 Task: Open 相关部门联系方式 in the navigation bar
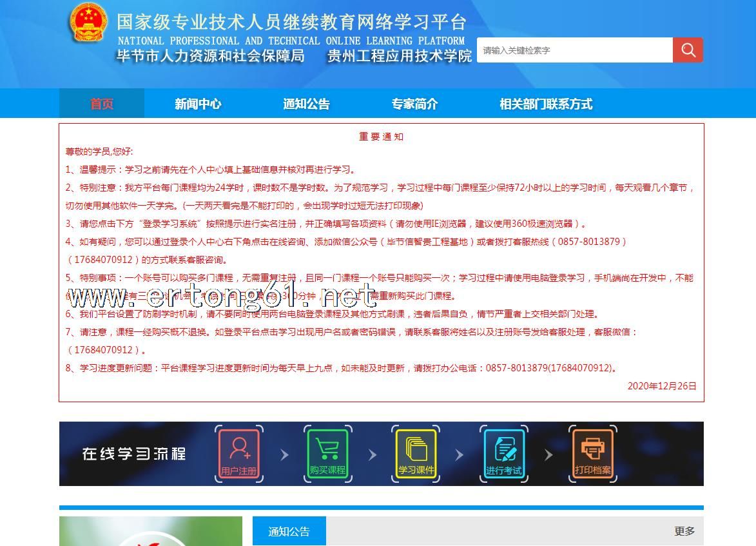546,104
